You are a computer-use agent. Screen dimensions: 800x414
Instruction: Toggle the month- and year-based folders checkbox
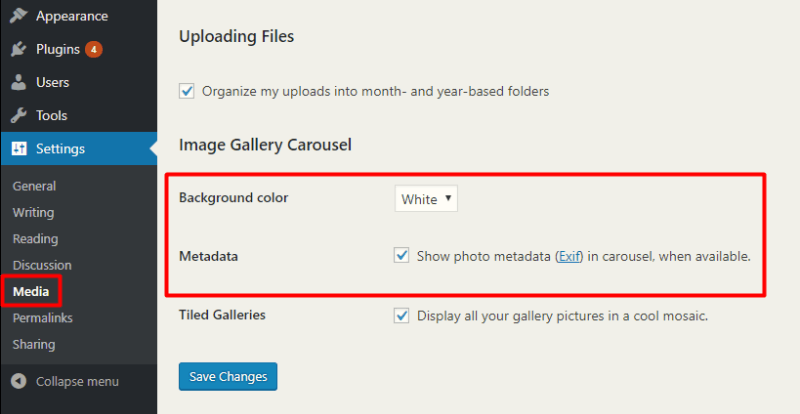[187, 91]
